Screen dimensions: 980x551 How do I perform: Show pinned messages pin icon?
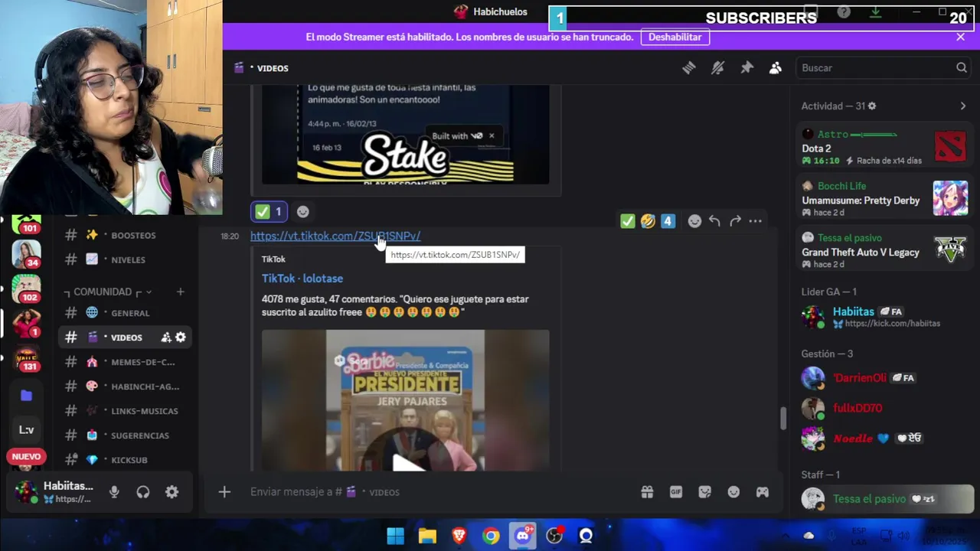(746, 68)
